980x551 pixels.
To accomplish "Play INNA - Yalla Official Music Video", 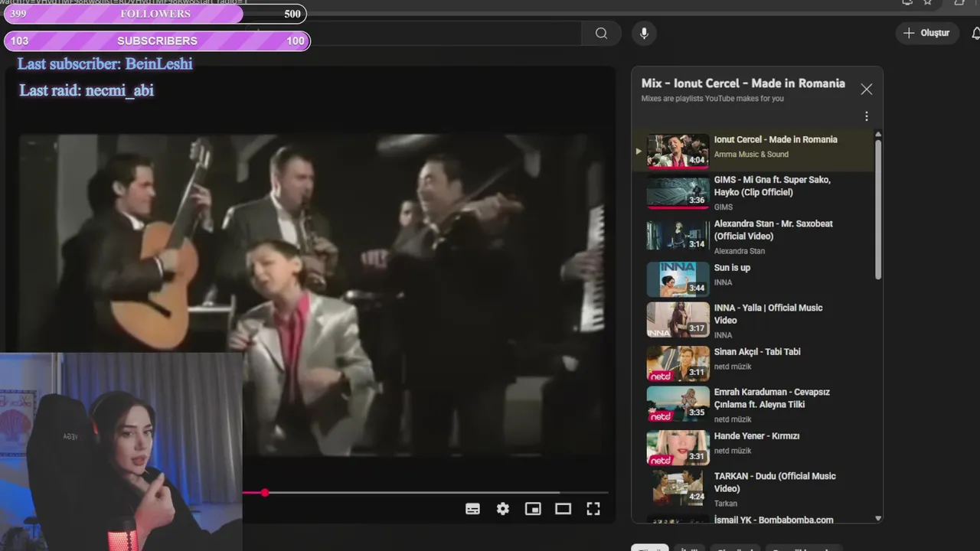I will [x=754, y=321].
